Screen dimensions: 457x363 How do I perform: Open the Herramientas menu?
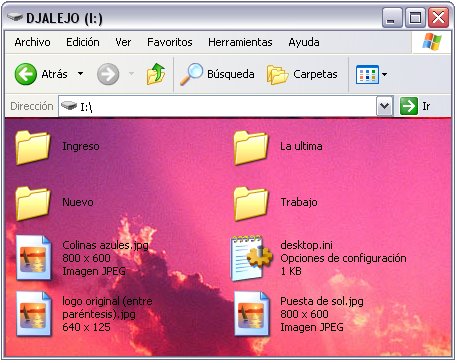(240, 42)
